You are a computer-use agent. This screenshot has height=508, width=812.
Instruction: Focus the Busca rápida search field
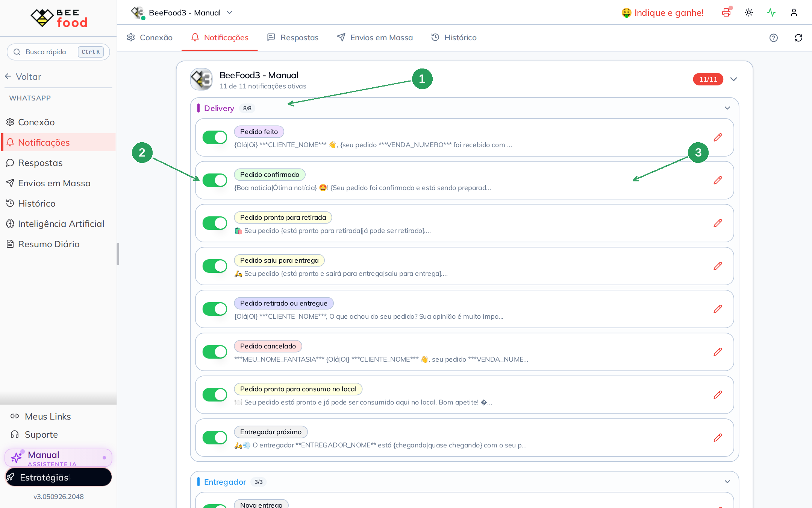coord(58,52)
